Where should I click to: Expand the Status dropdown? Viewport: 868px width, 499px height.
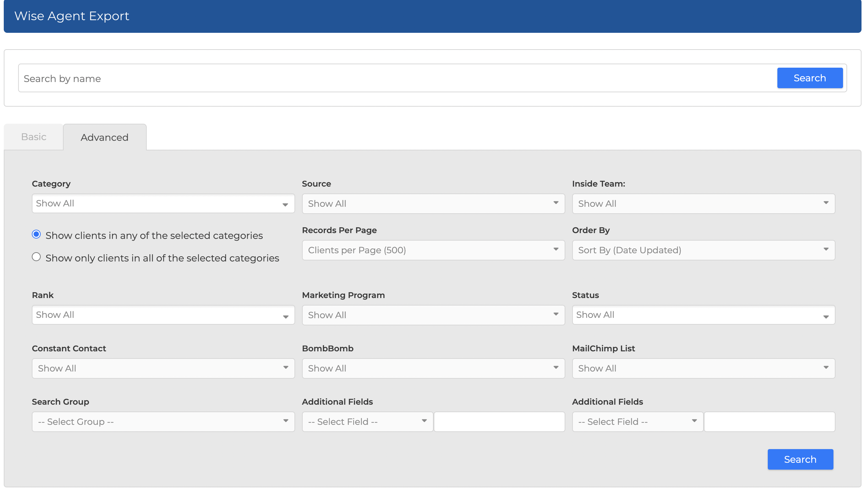tap(703, 315)
